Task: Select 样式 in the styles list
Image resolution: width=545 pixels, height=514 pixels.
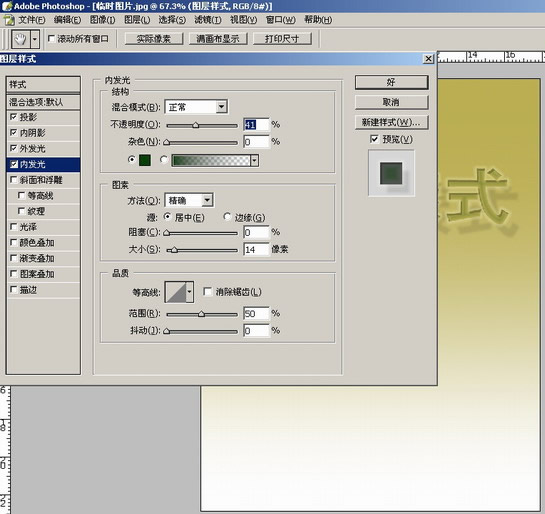Action: click(x=43, y=84)
